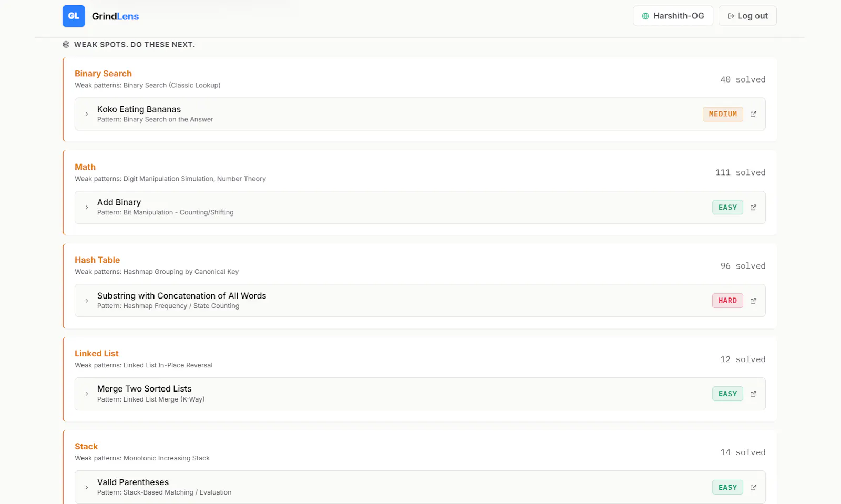Click the EASY badge on Add Binary
The height and width of the screenshot is (504, 841).
727,208
